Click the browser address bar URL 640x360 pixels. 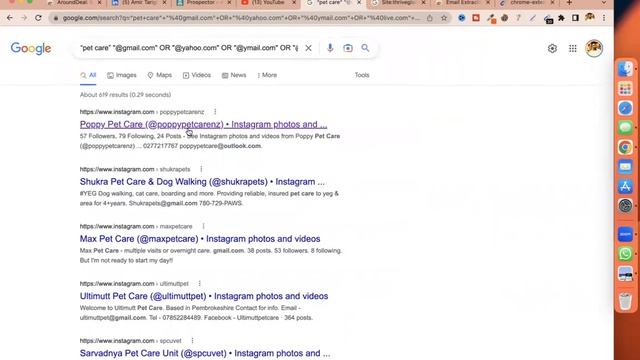241,18
